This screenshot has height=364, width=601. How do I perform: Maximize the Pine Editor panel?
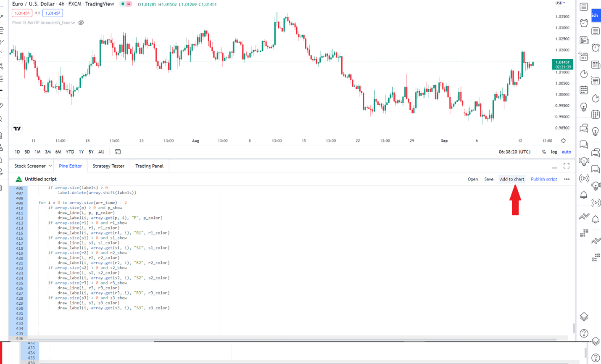point(566,166)
